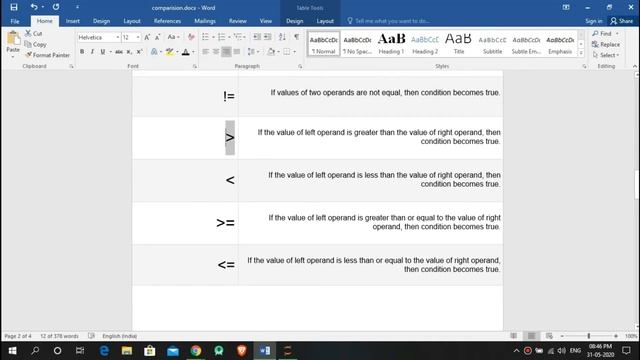Align text left
640x360 pixels.
click(x=205, y=52)
